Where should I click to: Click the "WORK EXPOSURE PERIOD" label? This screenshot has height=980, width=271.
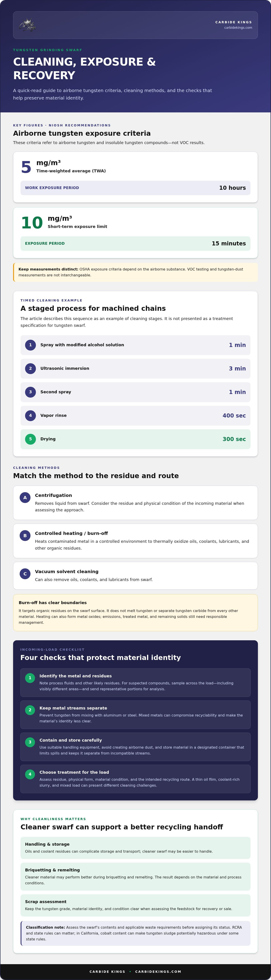(52, 188)
